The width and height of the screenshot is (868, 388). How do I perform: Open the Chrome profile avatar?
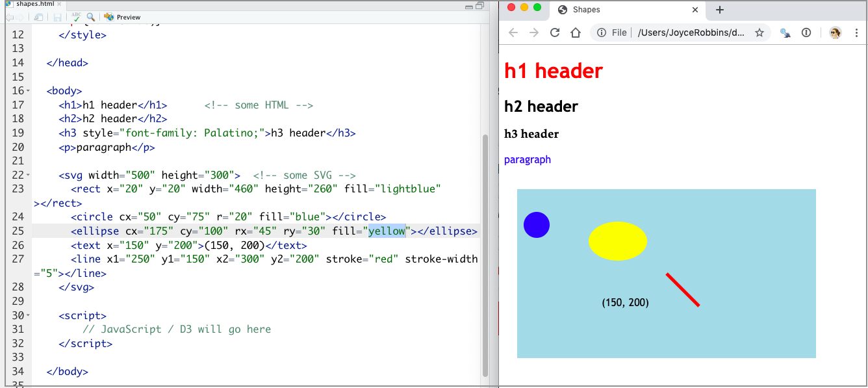[836, 32]
